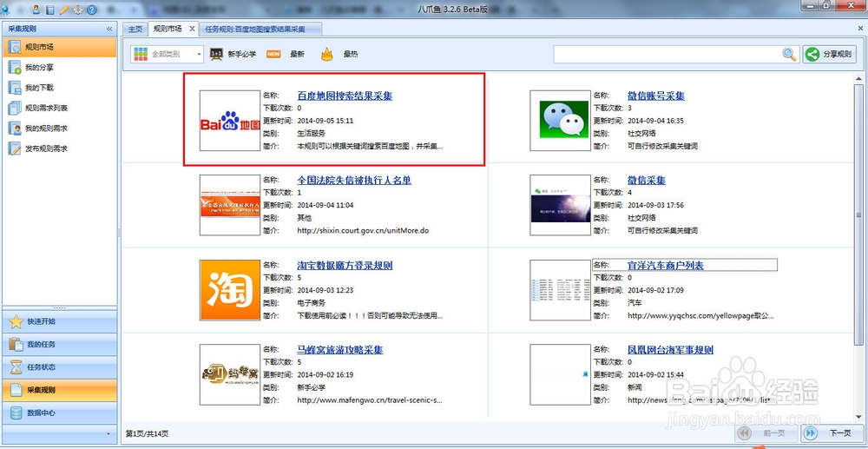The image size is (868, 449).
Task: Switch to the 规则市场 tab
Action: (168, 29)
